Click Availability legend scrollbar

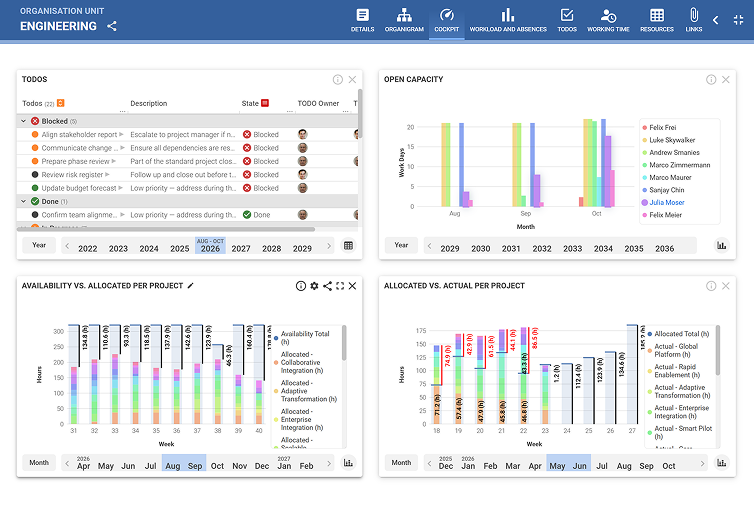coord(344,343)
